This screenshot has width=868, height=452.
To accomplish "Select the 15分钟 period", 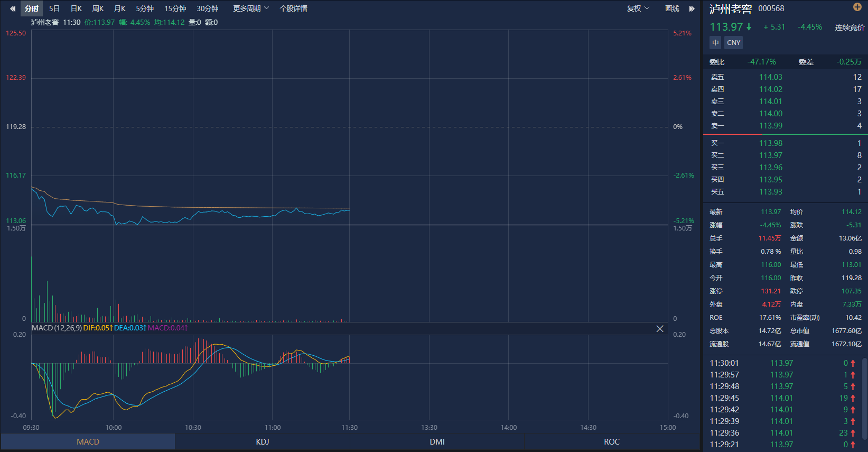I will click(x=175, y=8).
